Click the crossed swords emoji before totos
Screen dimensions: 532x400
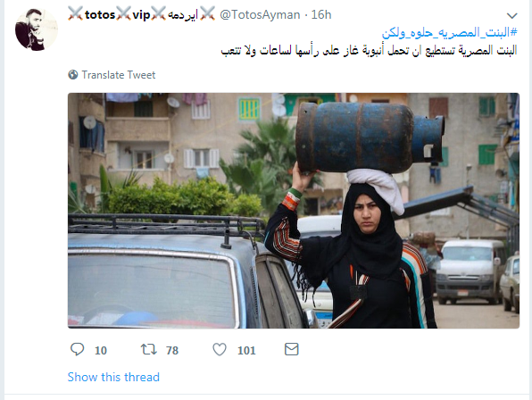click(x=75, y=14)
